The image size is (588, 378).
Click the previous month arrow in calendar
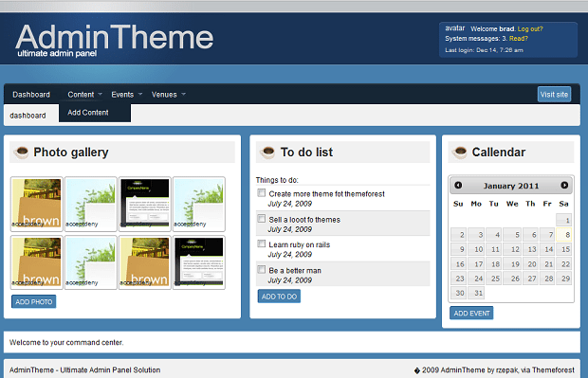coord(458,185)
